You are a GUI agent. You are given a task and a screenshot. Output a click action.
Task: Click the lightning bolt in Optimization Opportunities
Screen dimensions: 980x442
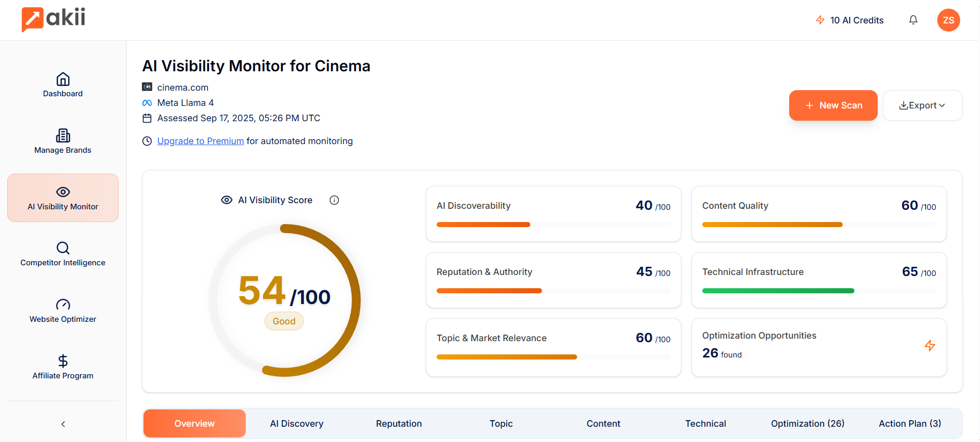pyautogui.click(x=930, y=346)
